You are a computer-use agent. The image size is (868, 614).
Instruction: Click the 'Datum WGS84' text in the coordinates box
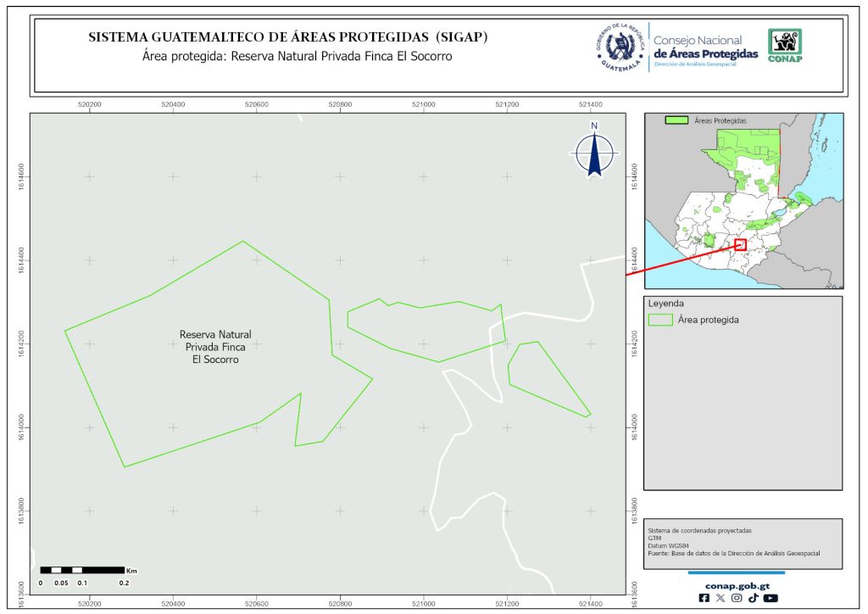point(665,546)
